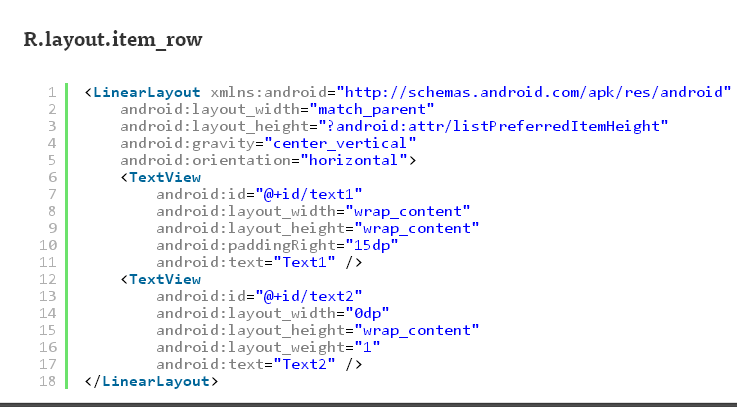Image resolution: width=737 pixels, height=408 pixels.
Task: Click the android:layout_weight attribute name
Action: click(251, 347)
